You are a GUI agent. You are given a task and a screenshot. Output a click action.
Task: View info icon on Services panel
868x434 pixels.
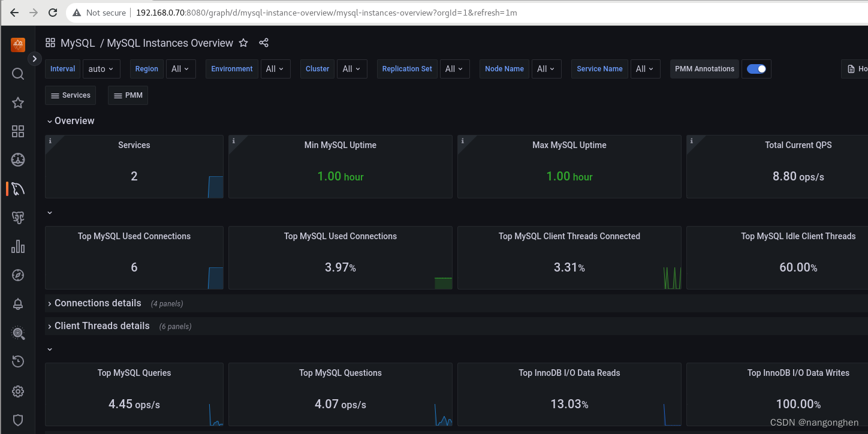[50, 141]
